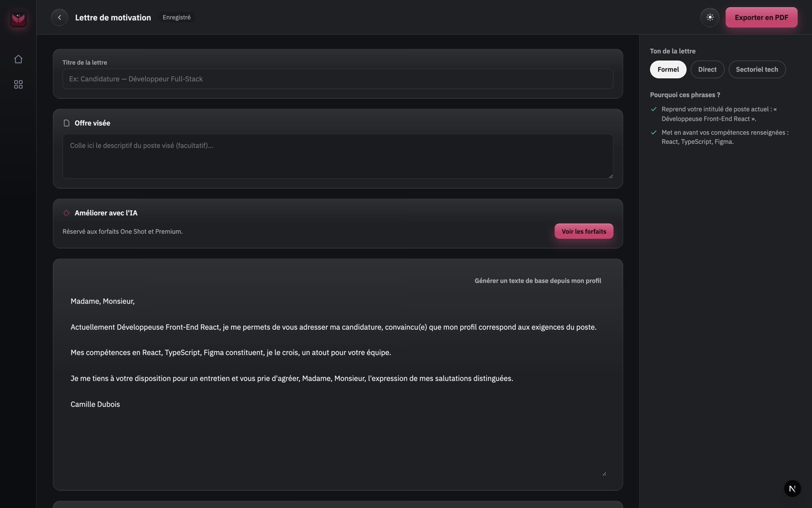Toggle light theme with sun icon
This screenshot has width=812, height=508.
[710, 17]
